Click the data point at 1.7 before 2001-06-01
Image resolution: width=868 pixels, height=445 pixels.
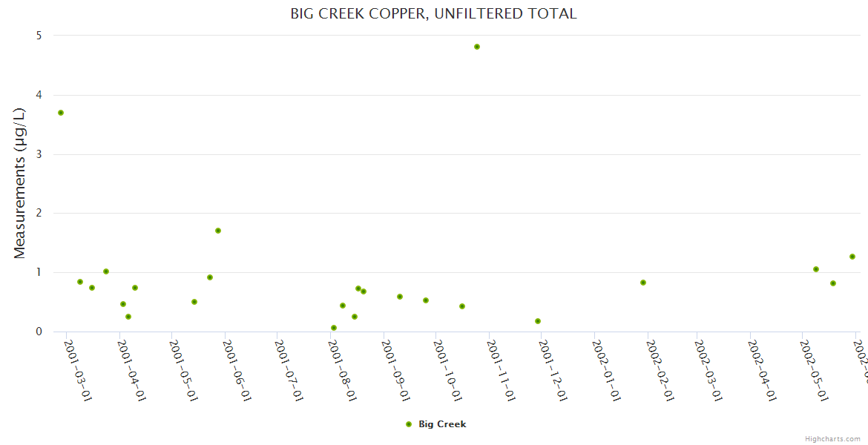(x=218, y=231)
